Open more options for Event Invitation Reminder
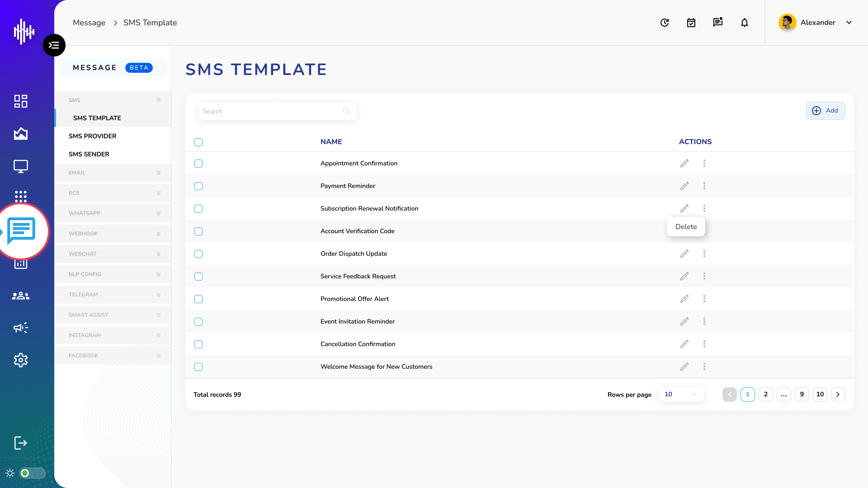Image resolution: width=868 pixels, height=488 pixels. click(x=704, y=321)
